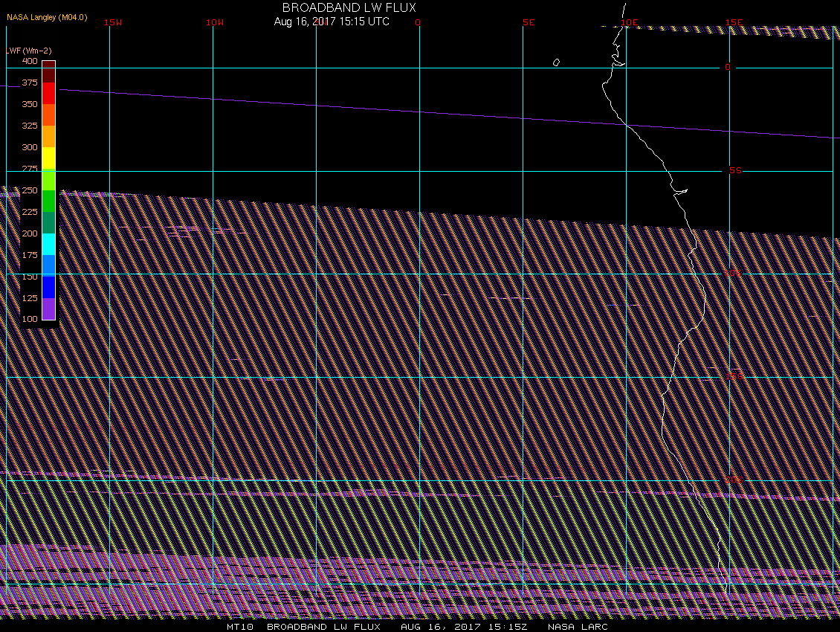Click the NASA LARC footer text

578,627
